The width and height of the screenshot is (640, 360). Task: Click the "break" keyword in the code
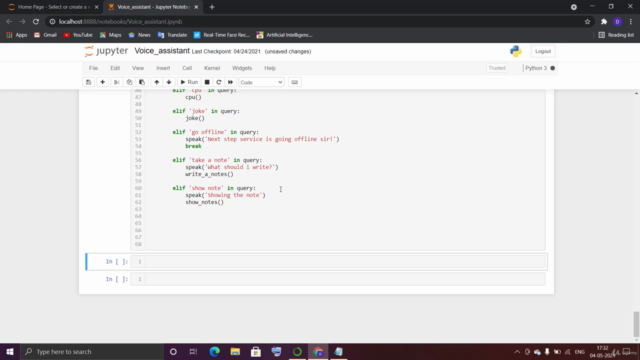(193, 146)
